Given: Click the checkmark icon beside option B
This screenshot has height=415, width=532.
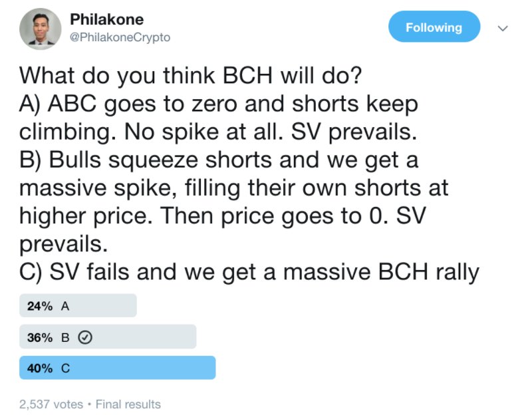Looking at the screenshot, I should [85, 337].
